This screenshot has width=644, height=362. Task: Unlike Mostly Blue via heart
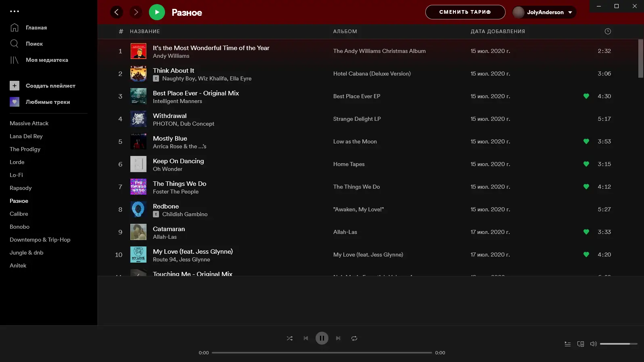(586, 141)
